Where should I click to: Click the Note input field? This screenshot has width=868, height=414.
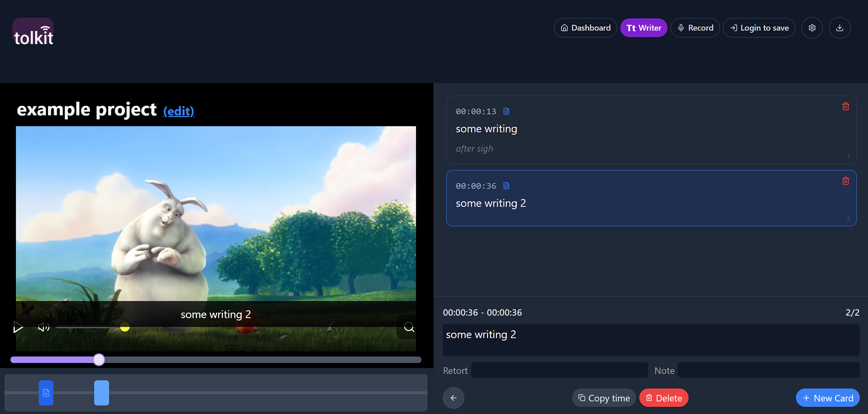(769, 370)
